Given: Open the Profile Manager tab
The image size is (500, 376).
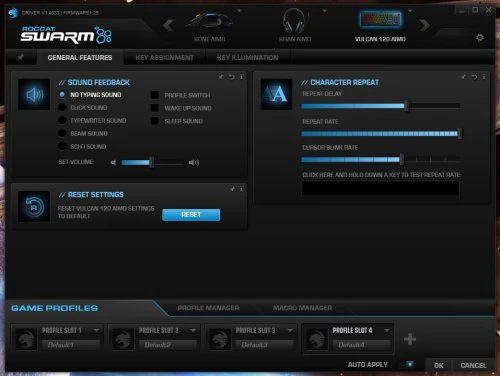Looking at the screenshot, I should tap(208, 308).
